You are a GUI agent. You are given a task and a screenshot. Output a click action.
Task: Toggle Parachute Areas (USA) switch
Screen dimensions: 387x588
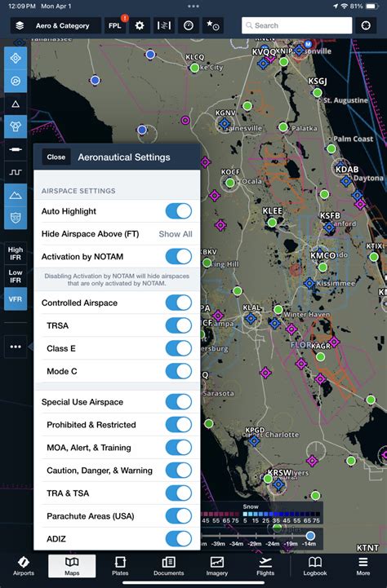point(179,516)
